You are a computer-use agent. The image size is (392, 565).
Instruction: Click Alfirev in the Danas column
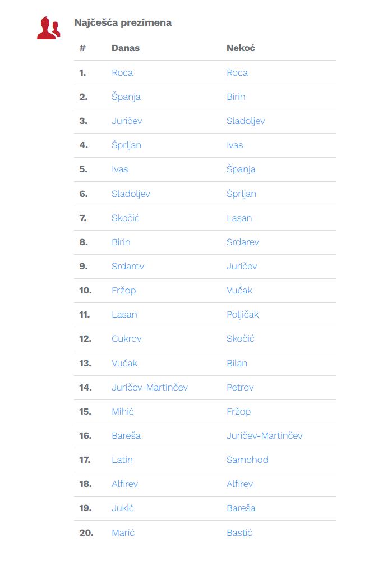click(124, 484)
